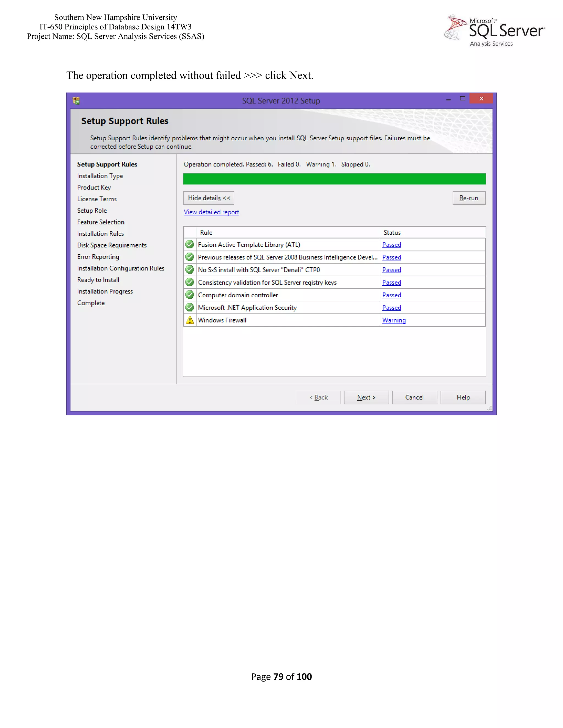This screenshot has height=728, width=563.
Task: Select Installation Progress step in sidebar
Action: click(105, 291)
